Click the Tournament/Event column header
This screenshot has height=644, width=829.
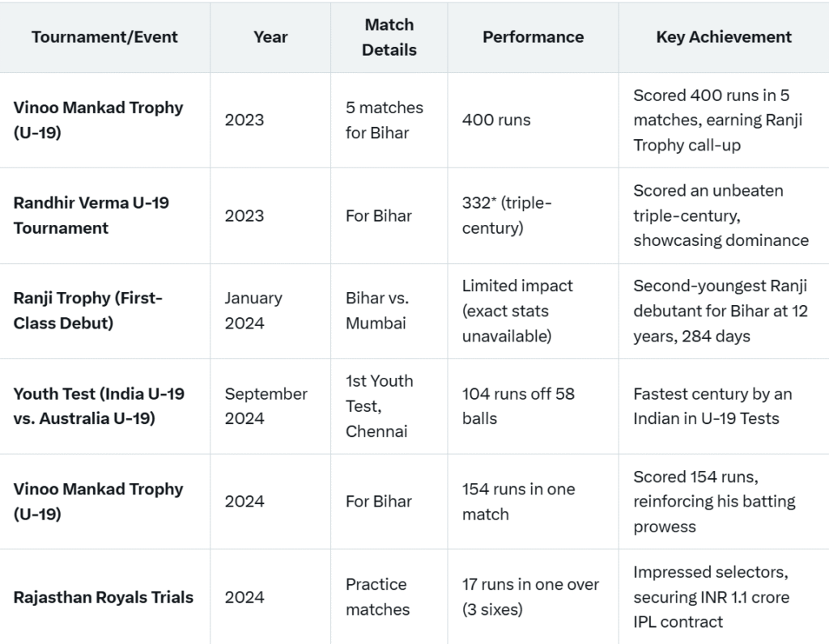pyautogui.click(x=104, y=37)
